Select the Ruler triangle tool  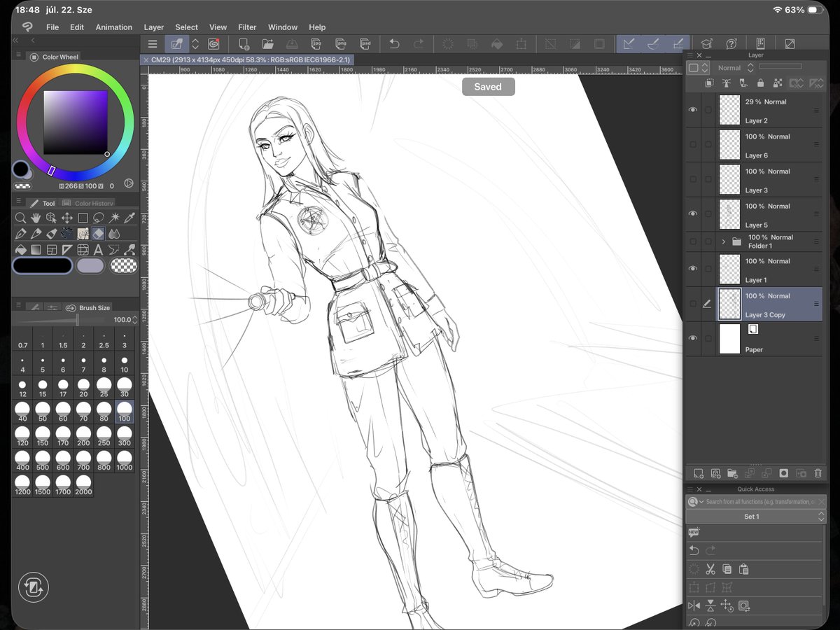pos(67,249)
